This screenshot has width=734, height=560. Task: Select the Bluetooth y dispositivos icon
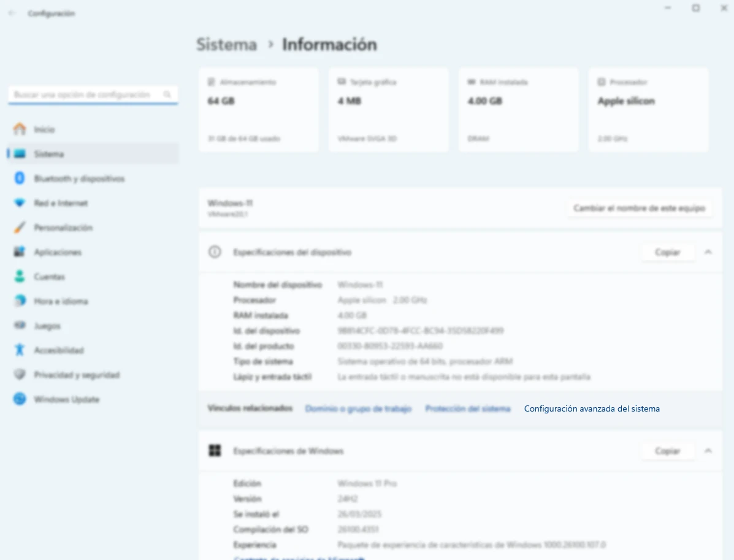(20, 178)
